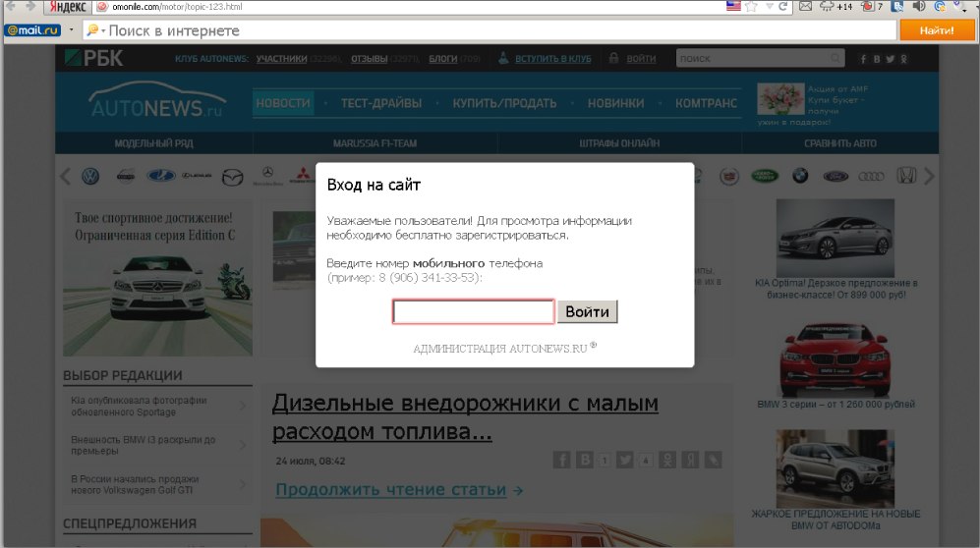Click the BMW logo in the brand carousel
980x548 pixels.
(x=800, y=176)
